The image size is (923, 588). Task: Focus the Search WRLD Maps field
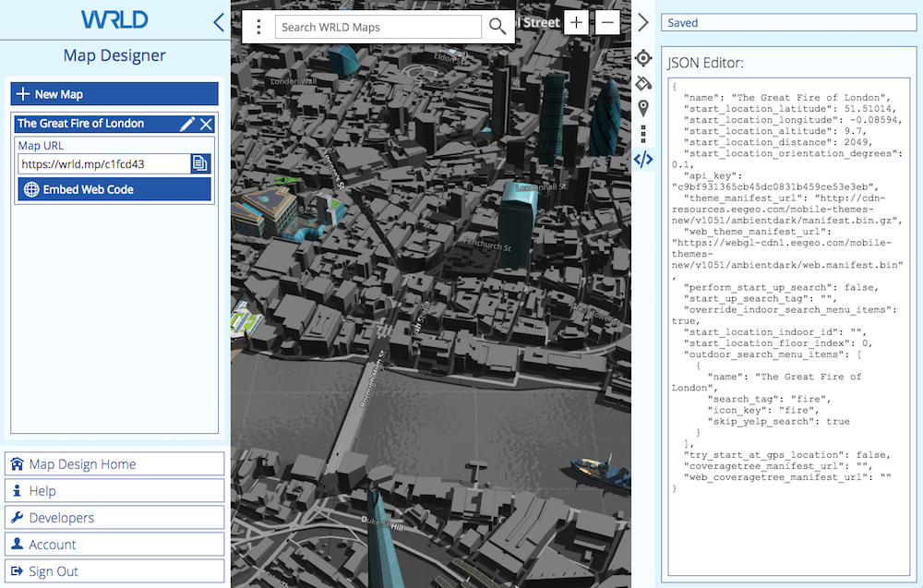pos(378,27)
